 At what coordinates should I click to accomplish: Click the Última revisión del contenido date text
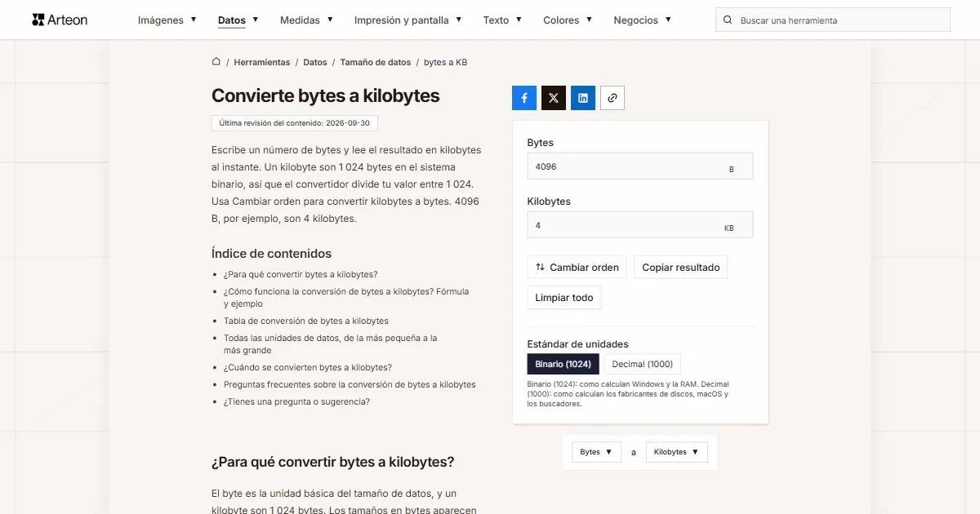295,123
